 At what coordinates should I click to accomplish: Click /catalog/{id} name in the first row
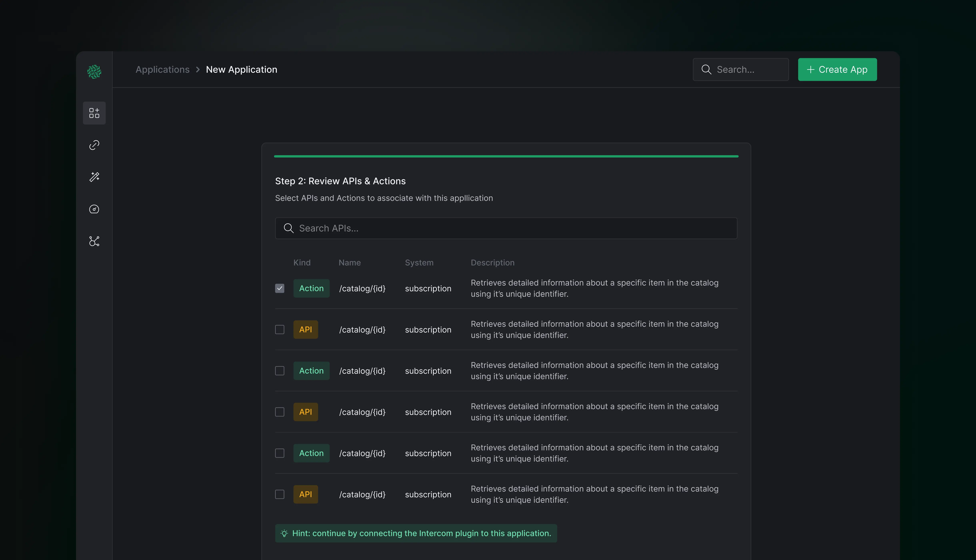tap(362, 288)
